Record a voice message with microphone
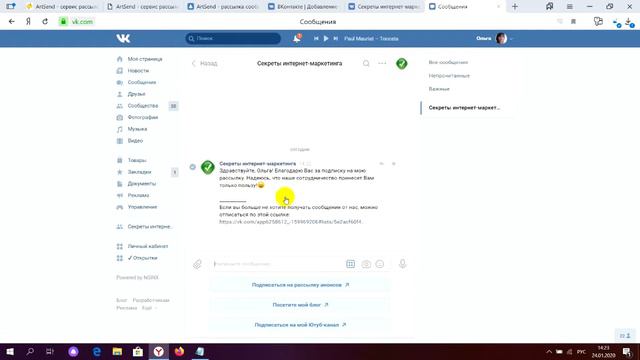640x360 pixels. [x=402, y=264]
